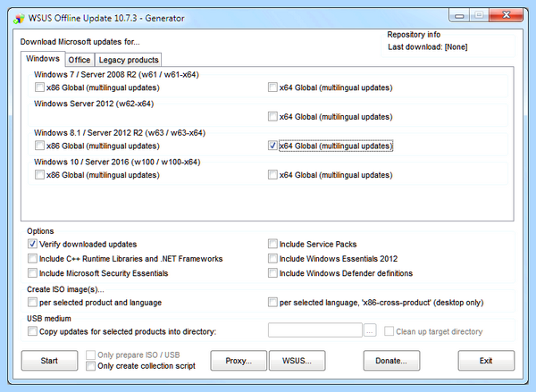Close the WSUS Offline Update window

[x=507, y=15]
